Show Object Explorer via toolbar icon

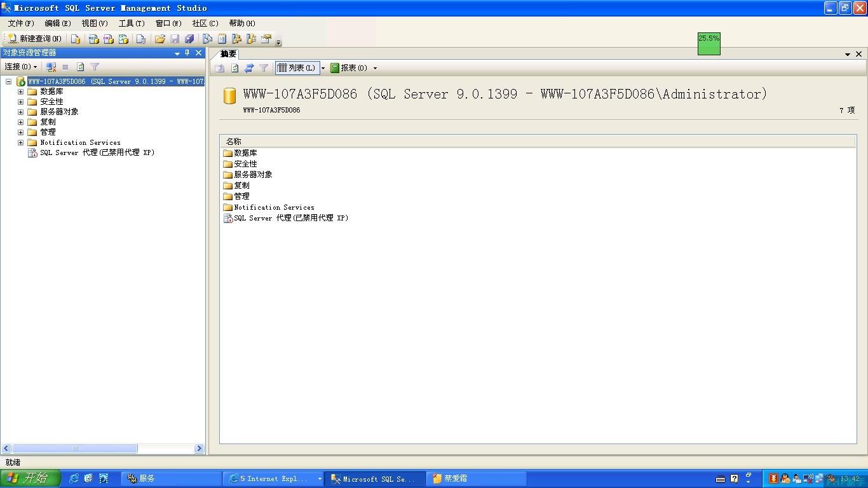[x=236, y=39]
